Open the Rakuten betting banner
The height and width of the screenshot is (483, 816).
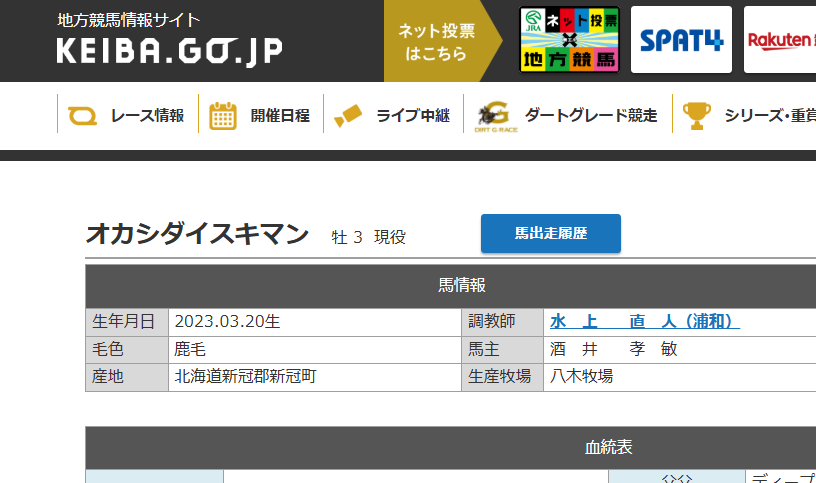click(780, 40)
